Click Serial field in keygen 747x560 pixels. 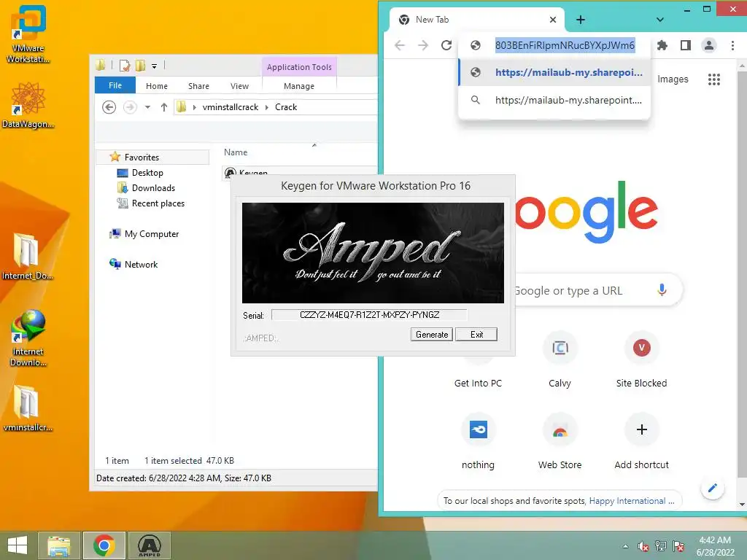coord(369,315)
